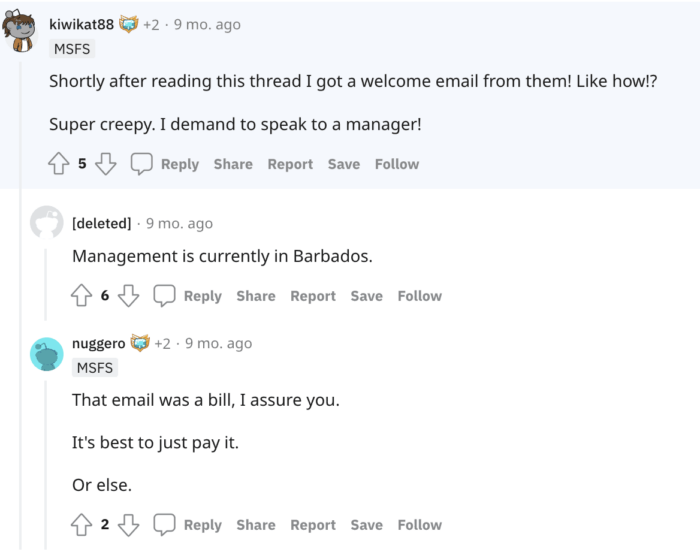700x555 pixels.
Task: Downvote nuggero's comment
Action: pyautogui.click(x=128, y=525)
